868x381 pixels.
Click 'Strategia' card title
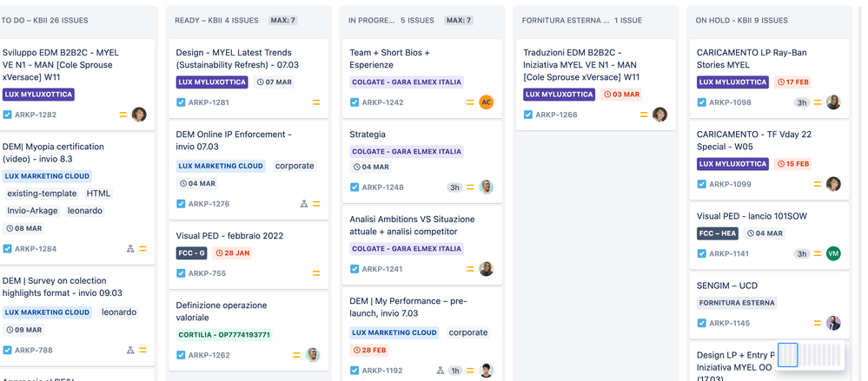368,135
